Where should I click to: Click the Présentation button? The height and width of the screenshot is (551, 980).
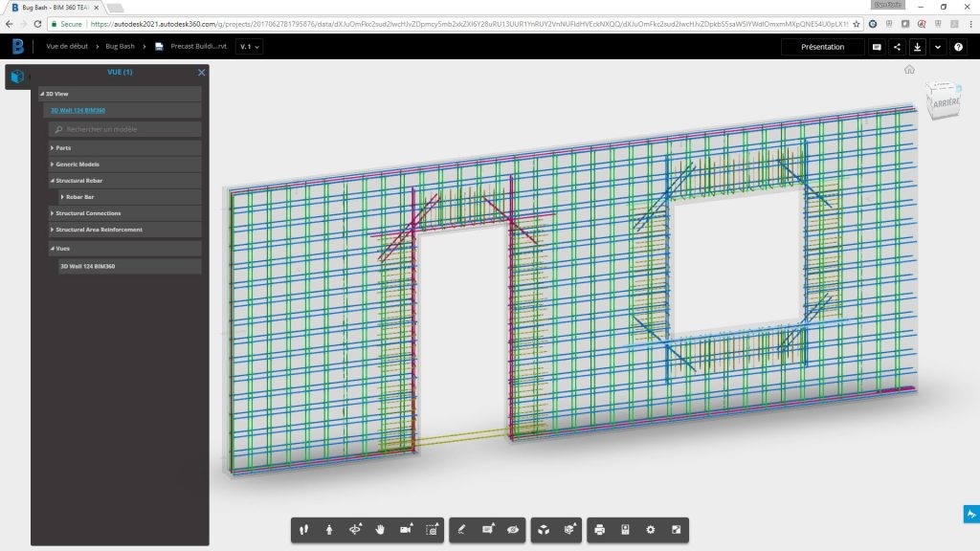tap(822, 46)
